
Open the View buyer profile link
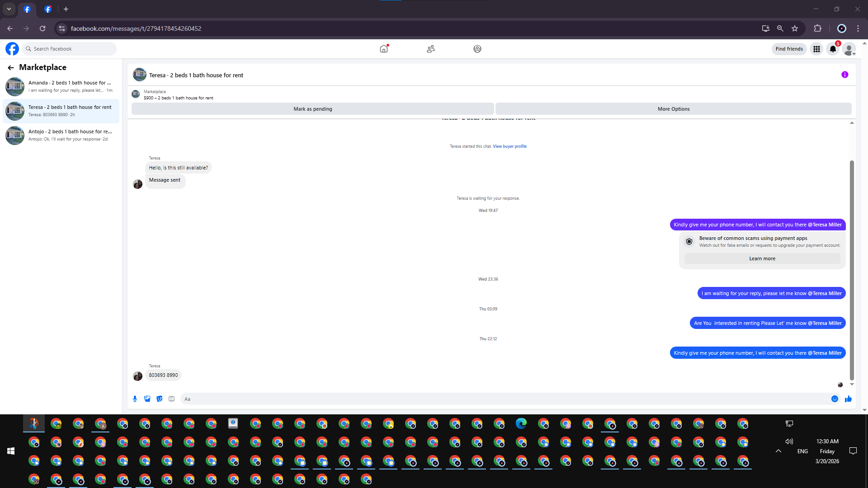[509, 146]
